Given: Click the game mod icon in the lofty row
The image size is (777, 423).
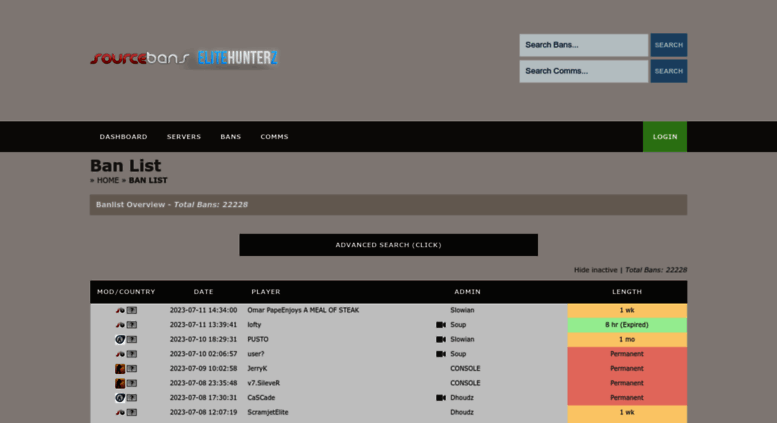Looking at the screenshot, I should (120, 325).
